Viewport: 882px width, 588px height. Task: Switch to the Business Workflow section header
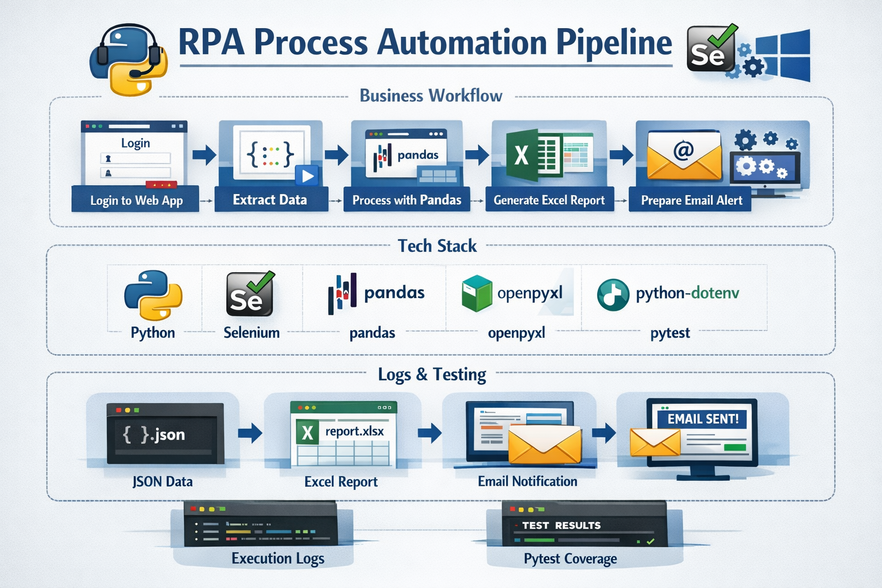pyautogui.click(x=430, y=95)
